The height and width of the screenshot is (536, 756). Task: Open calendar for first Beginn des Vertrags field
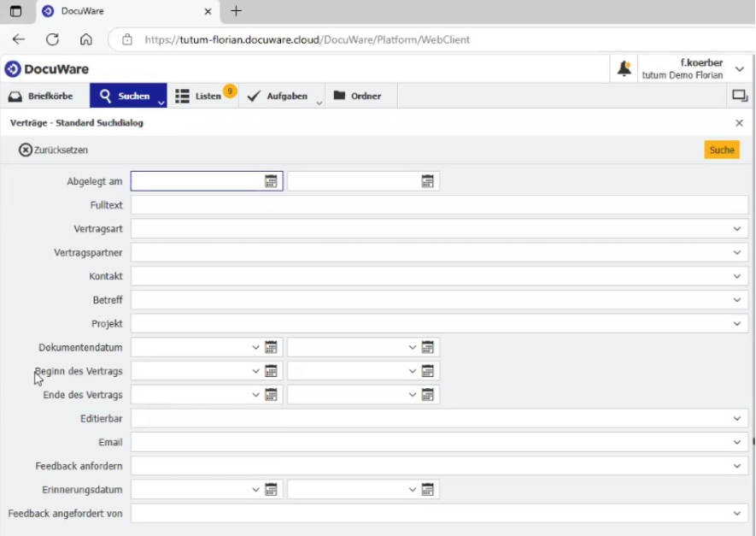(x=271, y=371)
